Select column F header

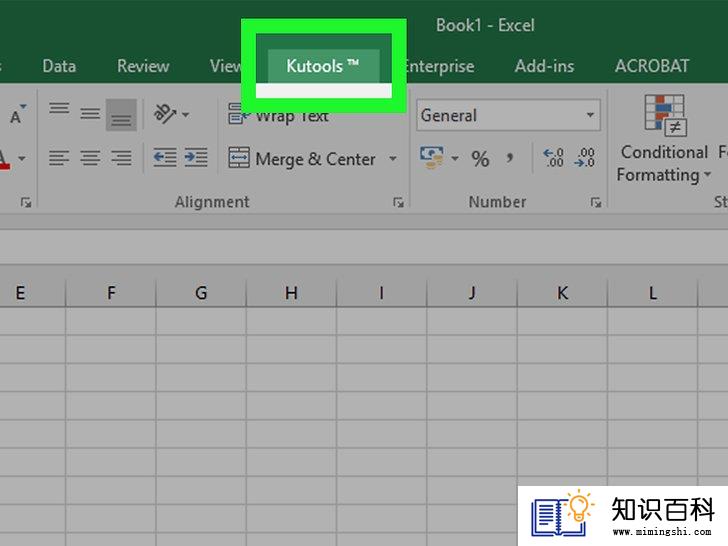[x=111, y=293]
